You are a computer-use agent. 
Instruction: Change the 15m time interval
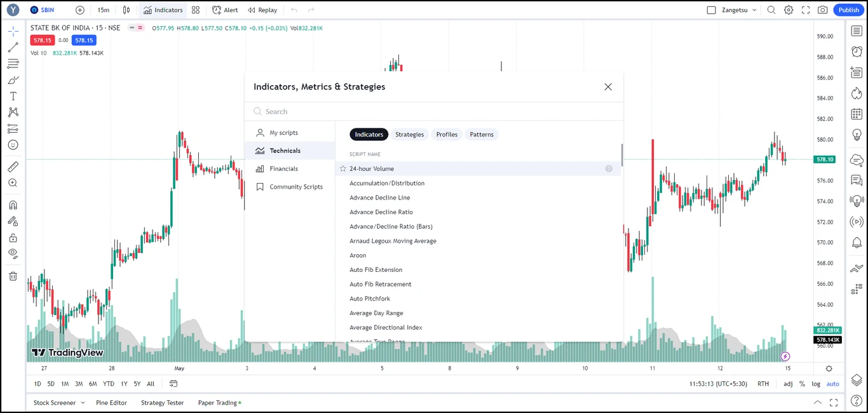pyautogui.click(x=103, y=10)
